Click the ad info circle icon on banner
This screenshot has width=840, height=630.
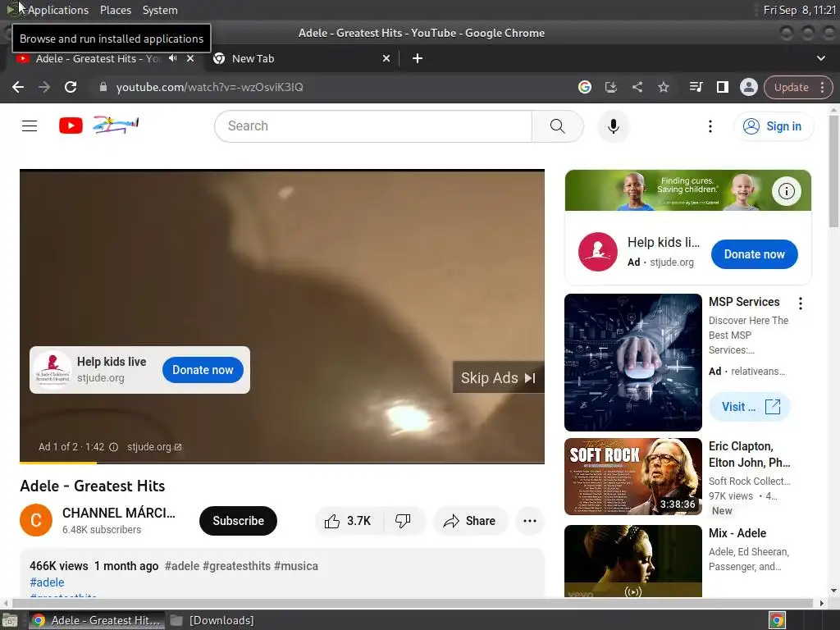coord(786,190)
